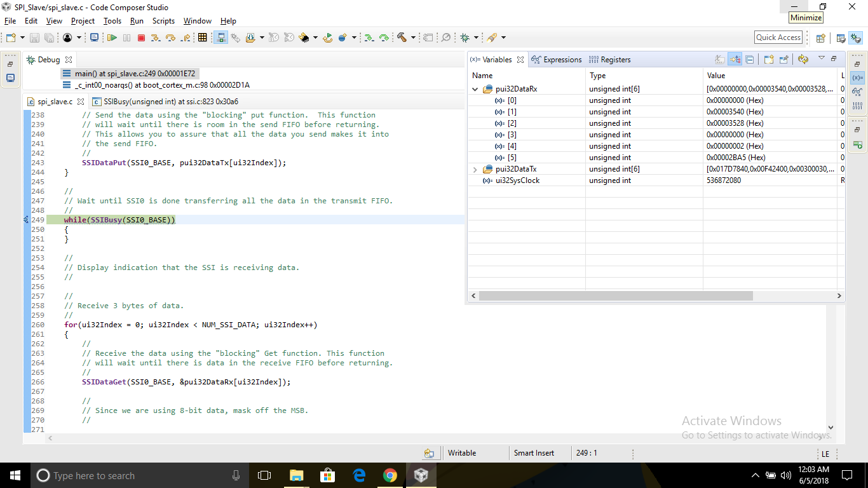Open File Explorer from the taskbar
The image size is (868, 488).
coord(296,475)
